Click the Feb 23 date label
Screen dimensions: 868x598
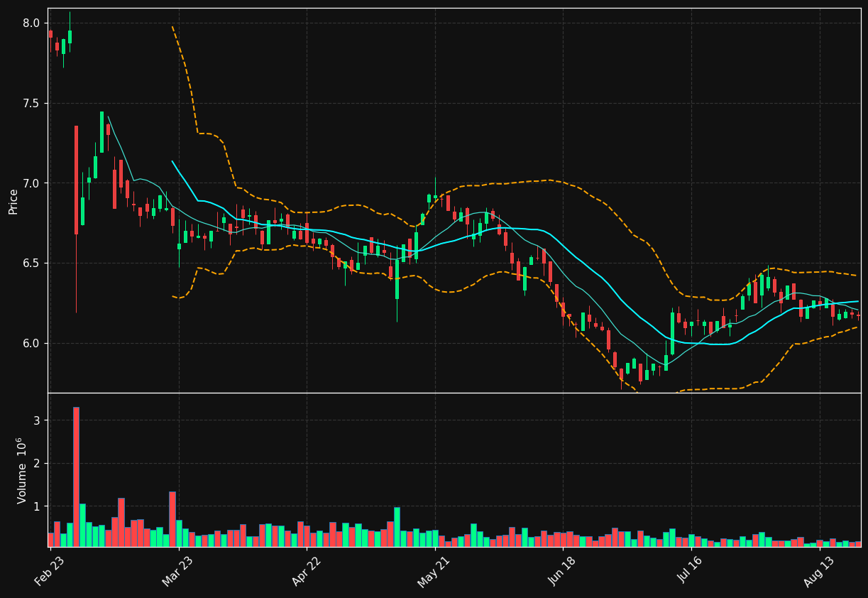(49, 570)
